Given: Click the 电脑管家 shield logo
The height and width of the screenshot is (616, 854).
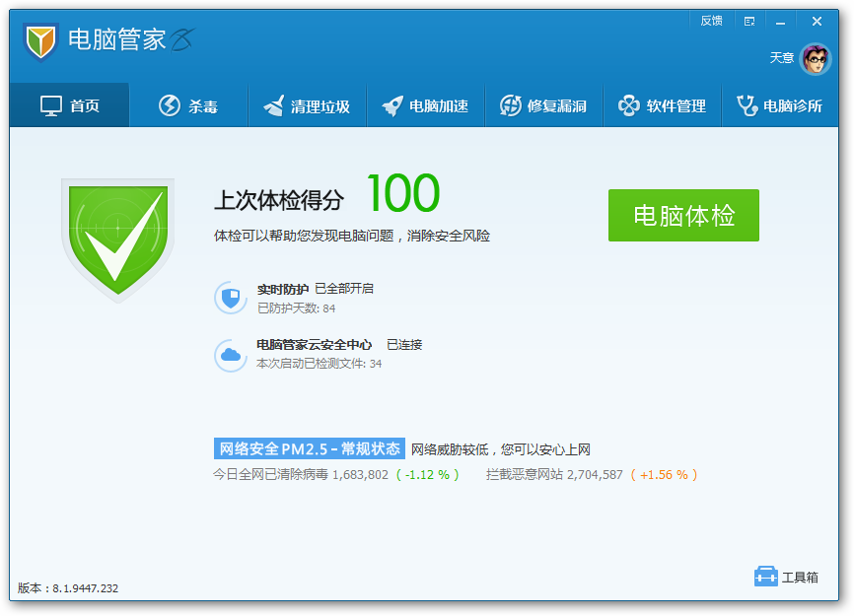Looking at the screenshot, I should pyautogui.click(x=40, y=42).
